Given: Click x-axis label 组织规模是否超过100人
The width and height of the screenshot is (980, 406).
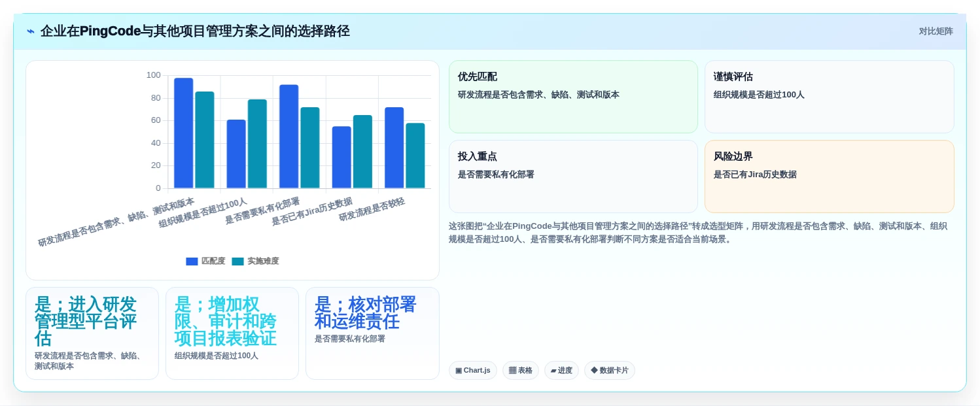Looking at the screenshot, I should coord(203,213).
